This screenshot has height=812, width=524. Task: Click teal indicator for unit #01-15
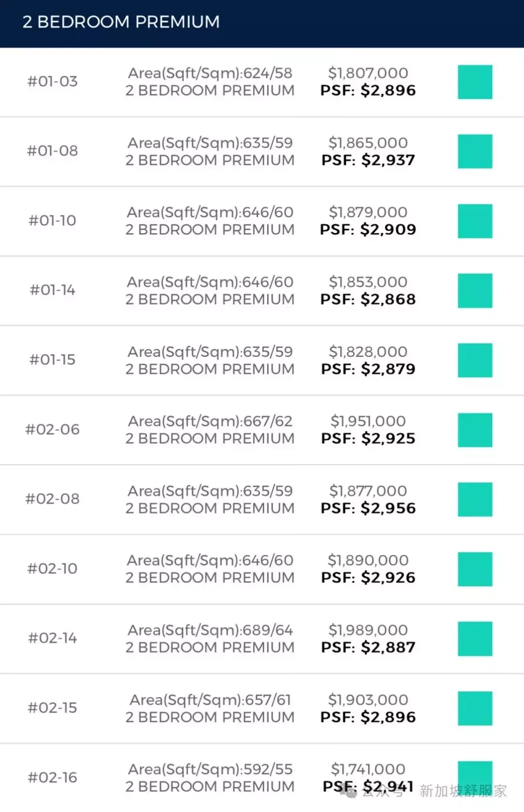tap(475, 360)
